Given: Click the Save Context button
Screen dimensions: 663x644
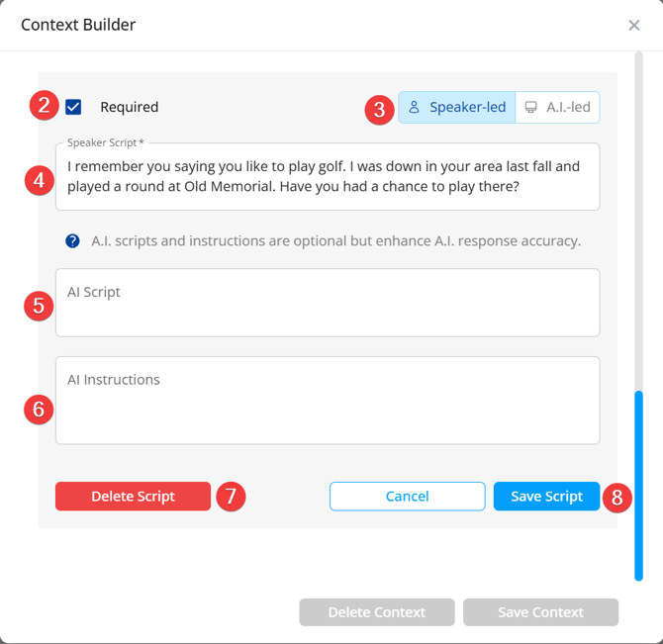Looking at the screenshot, I should click(x=540, y=612).
